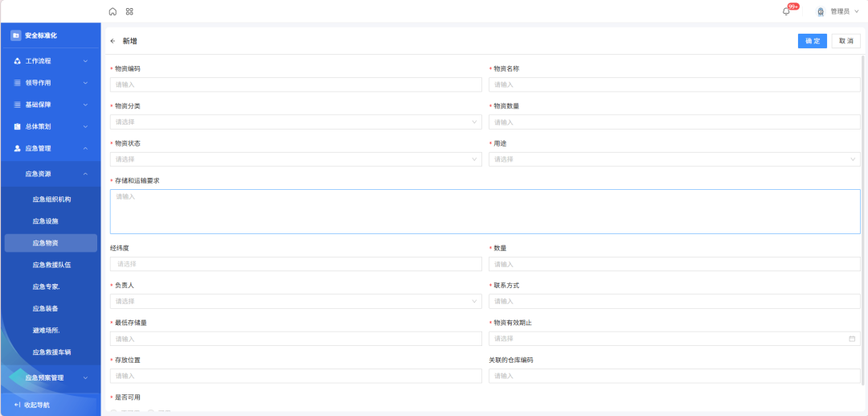
Task: Collapse 应急资源 submenu chevron
Action: 85,174
